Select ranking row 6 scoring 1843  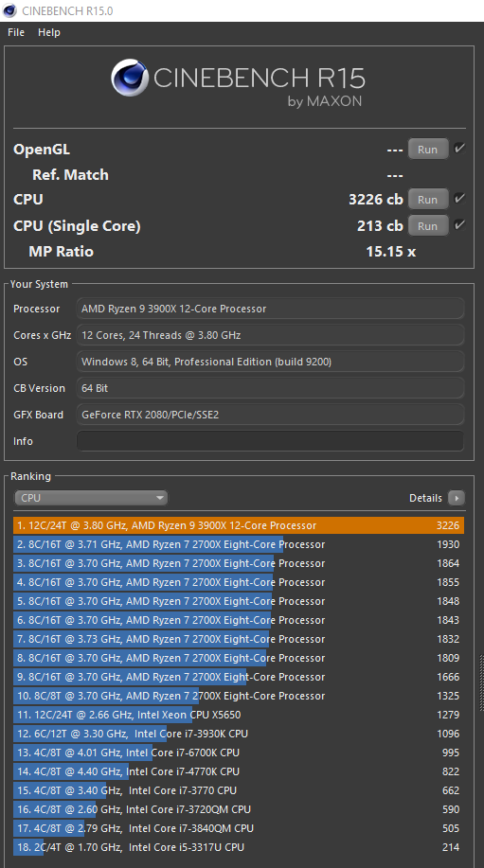point(239,620)
